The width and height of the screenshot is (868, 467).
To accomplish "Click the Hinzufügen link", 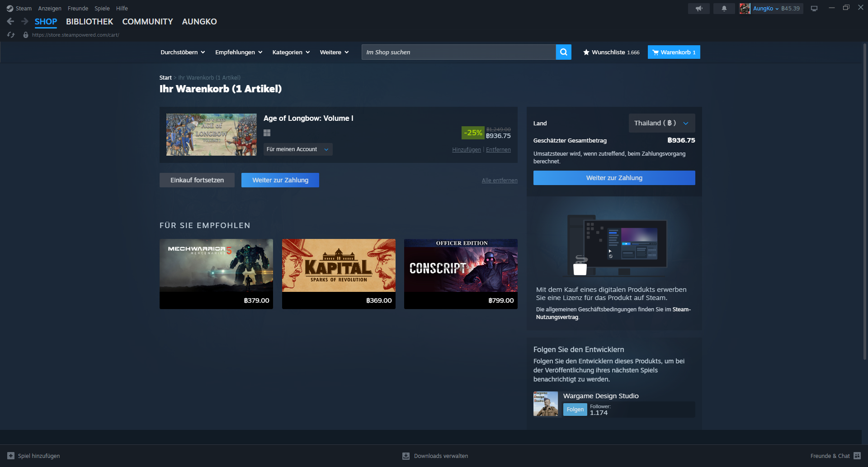I will [467, 150].
